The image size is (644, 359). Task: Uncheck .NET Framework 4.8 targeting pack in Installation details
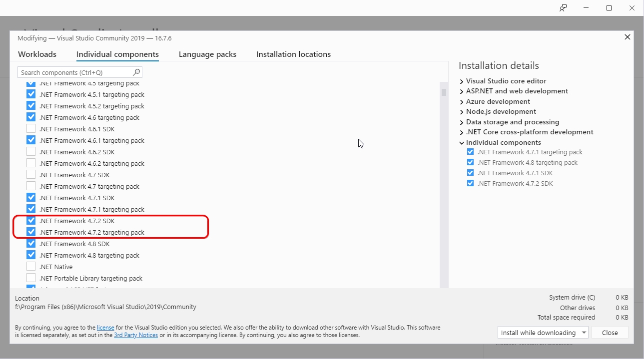click(x=470, y=162)
